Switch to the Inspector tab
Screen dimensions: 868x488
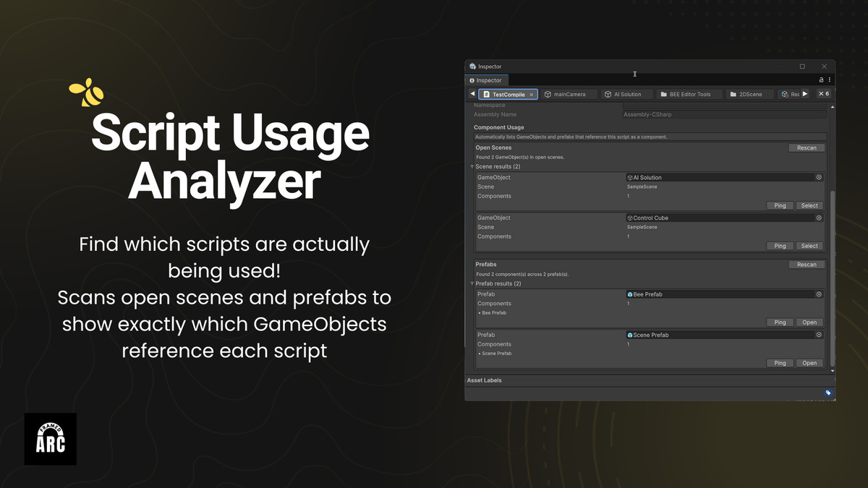coord(487,80)
